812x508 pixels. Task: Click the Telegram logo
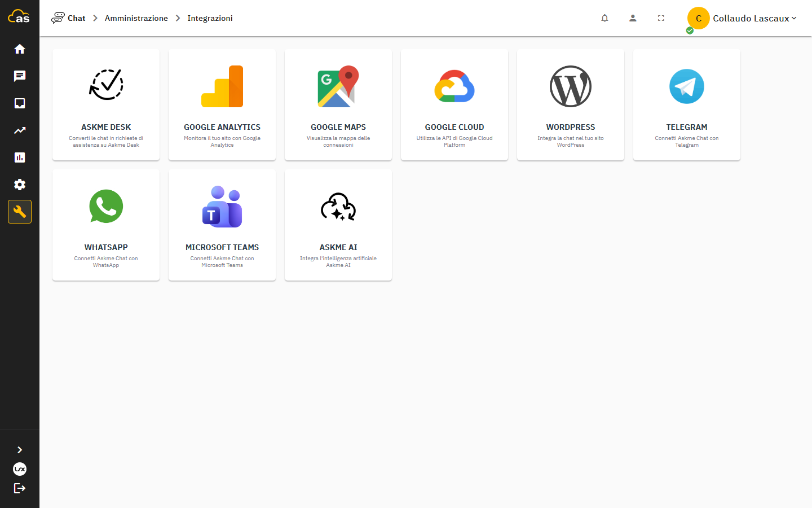tap(687, 86)
